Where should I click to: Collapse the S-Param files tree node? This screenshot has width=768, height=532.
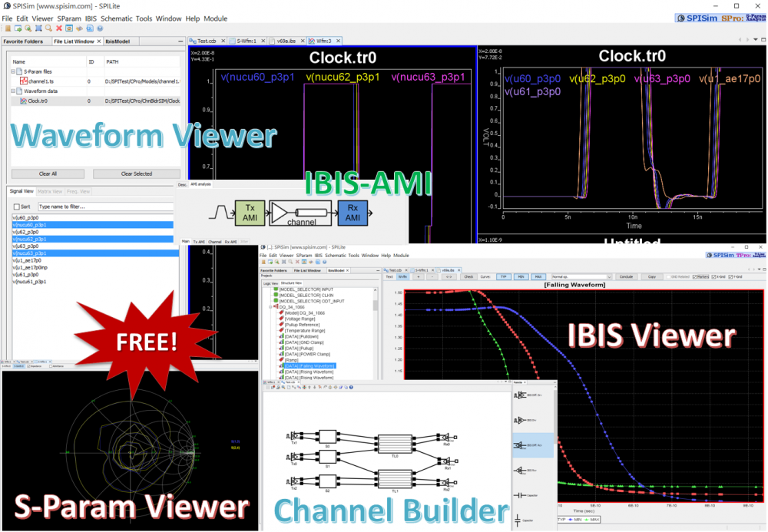[13, 71]
